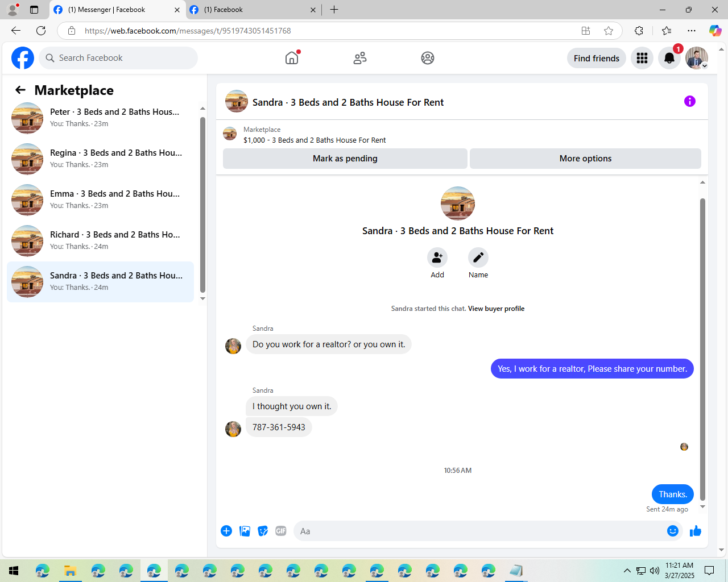Choose a sticker icon
This screenshot has height=582, width=728.
click(x=263, y=531)
